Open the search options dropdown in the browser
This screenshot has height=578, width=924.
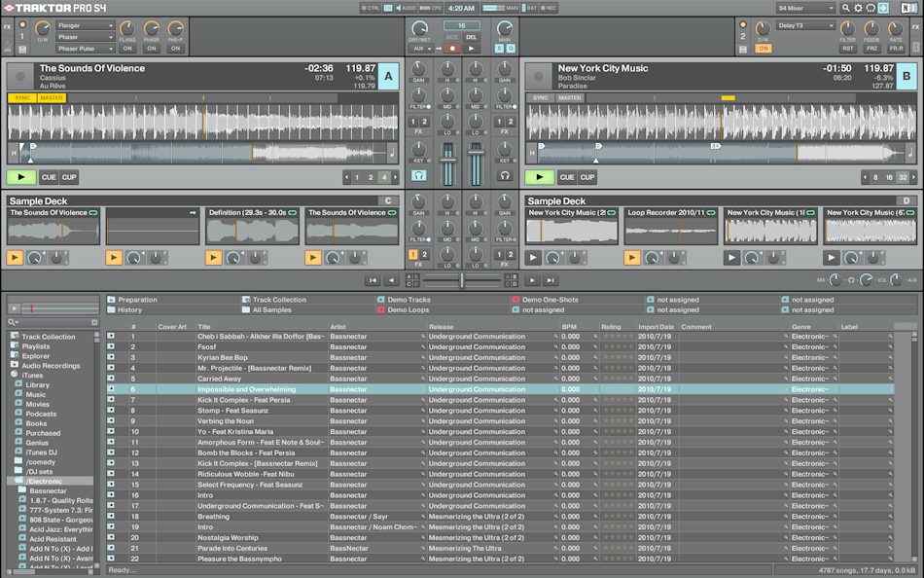click(13, 323)
